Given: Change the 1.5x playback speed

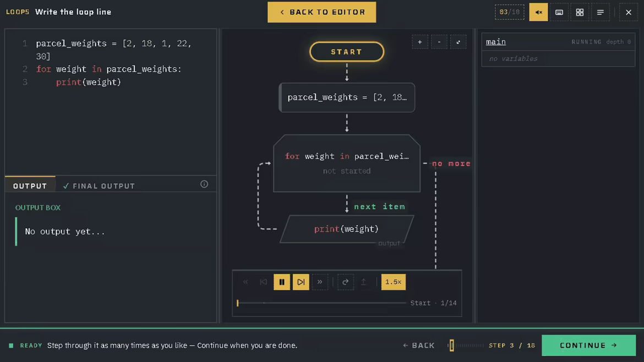Looking at the screenshot, I should click(393, 282).
